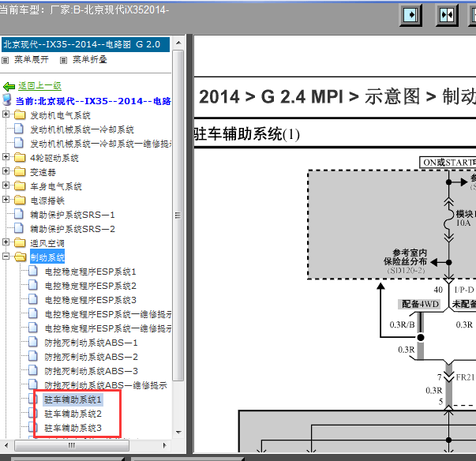Expand the 车身电气系统 folder
Screen dimensions: 476x461
coord(6,186)
